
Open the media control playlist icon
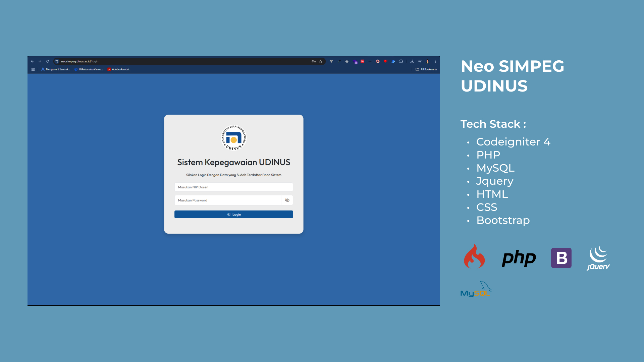pyautogui.click(x=420, y=61)
